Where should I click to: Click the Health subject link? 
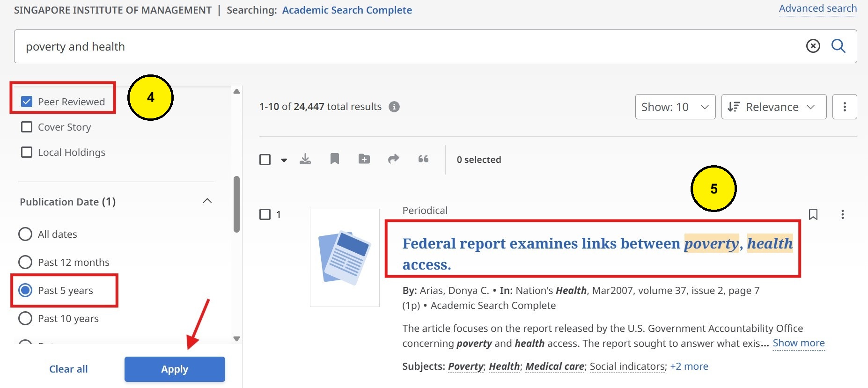point(504,366)
